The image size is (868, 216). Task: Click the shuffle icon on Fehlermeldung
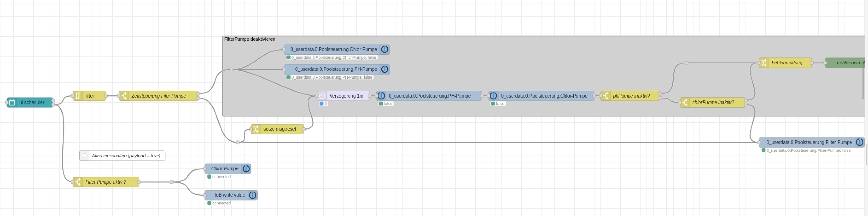pyautogui.click(x=764, y=63)
